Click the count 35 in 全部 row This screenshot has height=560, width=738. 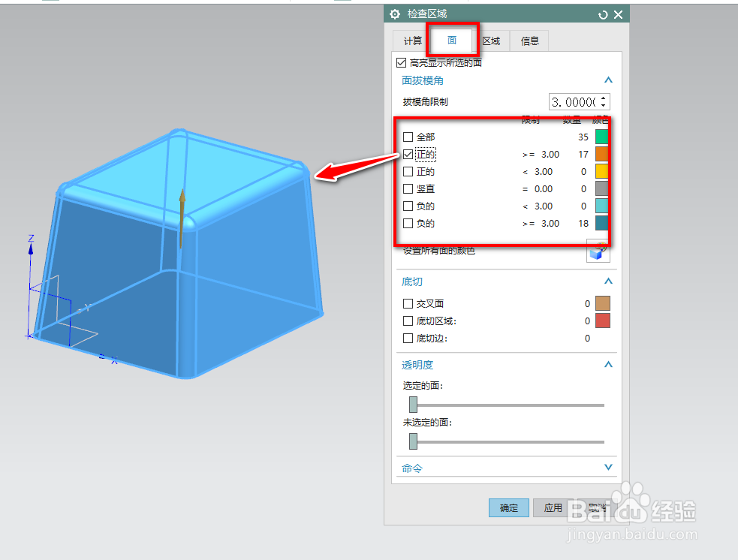[583, 137]
